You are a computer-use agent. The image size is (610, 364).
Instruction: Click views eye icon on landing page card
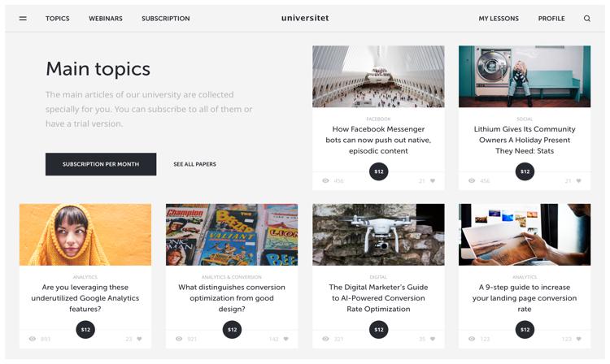pos(472,339)
